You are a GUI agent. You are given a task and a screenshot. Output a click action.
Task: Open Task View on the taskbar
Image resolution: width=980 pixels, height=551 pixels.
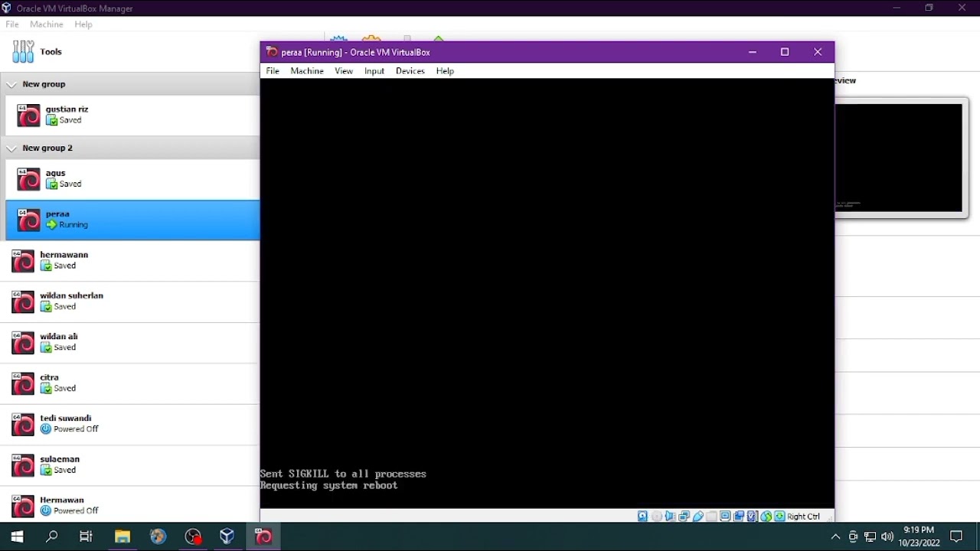86,536
